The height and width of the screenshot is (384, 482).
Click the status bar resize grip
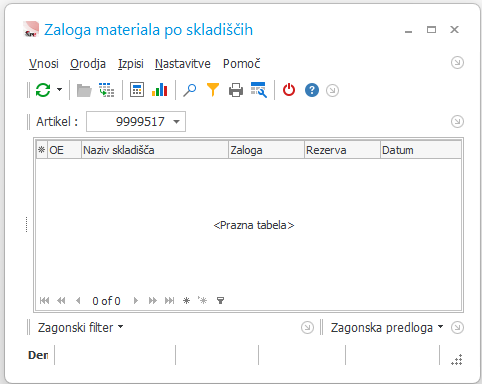tap(457, 360)
